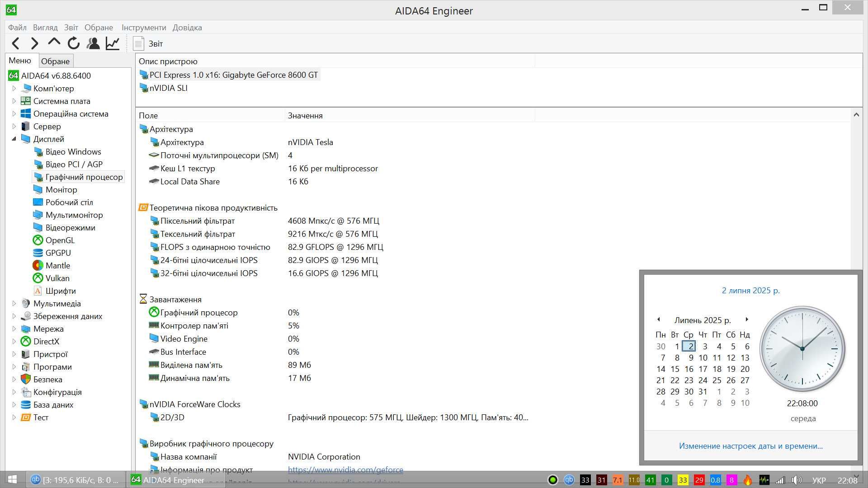The height and width of the screenshot is (488, 868).
Task: Go forward with the right arrow toolbar icon
Action: (34, 43)
